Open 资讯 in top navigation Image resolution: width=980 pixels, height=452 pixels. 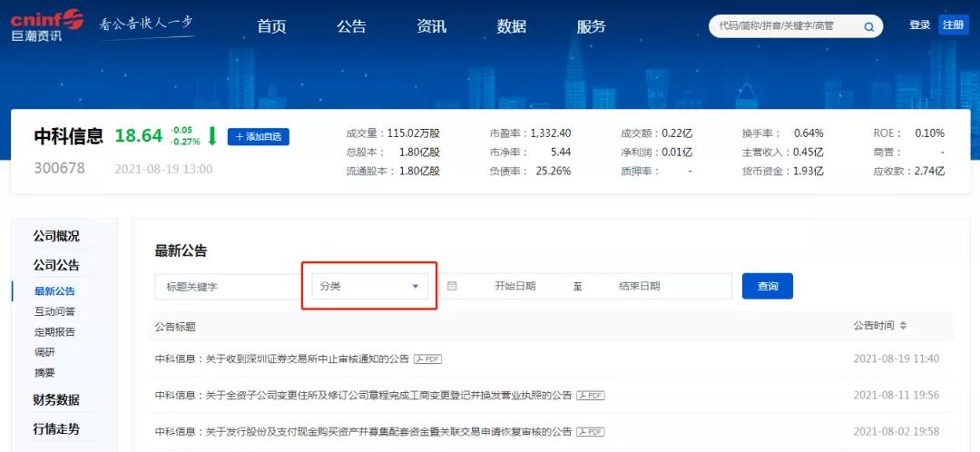coord(431,26)
